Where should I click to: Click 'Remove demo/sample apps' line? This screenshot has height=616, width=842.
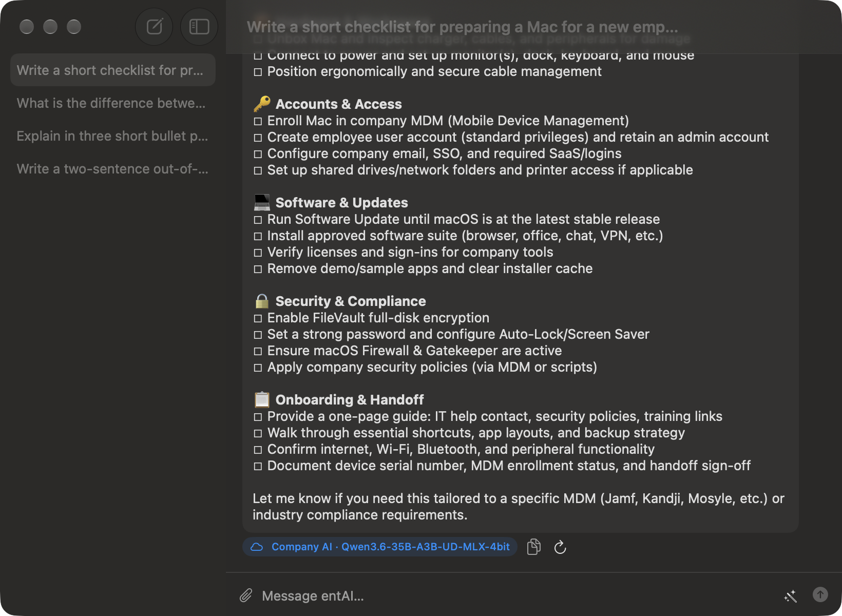point(424,268)
